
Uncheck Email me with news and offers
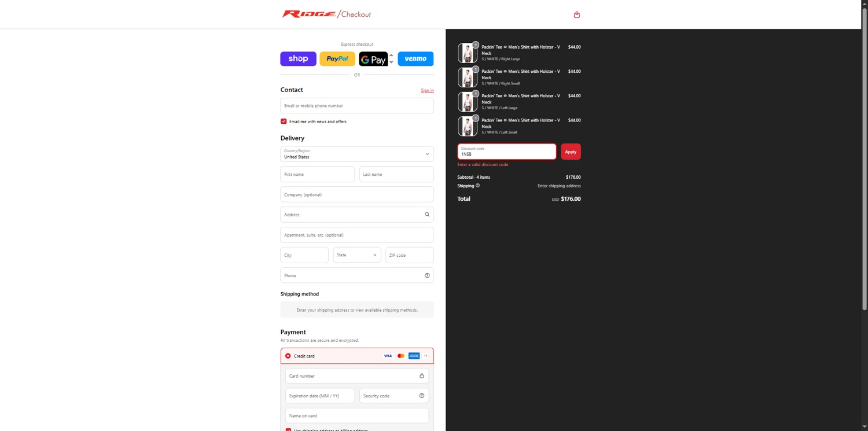(x=284, y=121)
